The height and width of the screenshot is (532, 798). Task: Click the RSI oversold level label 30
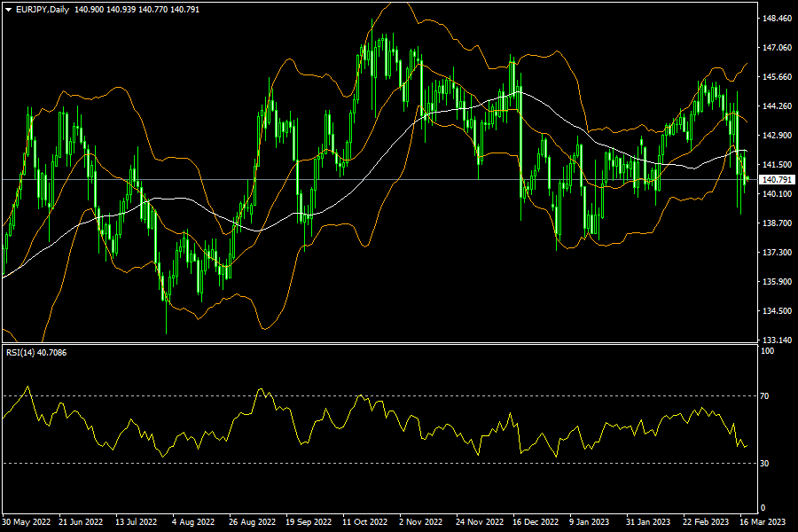pyautogui.click(x=764, y=463)
